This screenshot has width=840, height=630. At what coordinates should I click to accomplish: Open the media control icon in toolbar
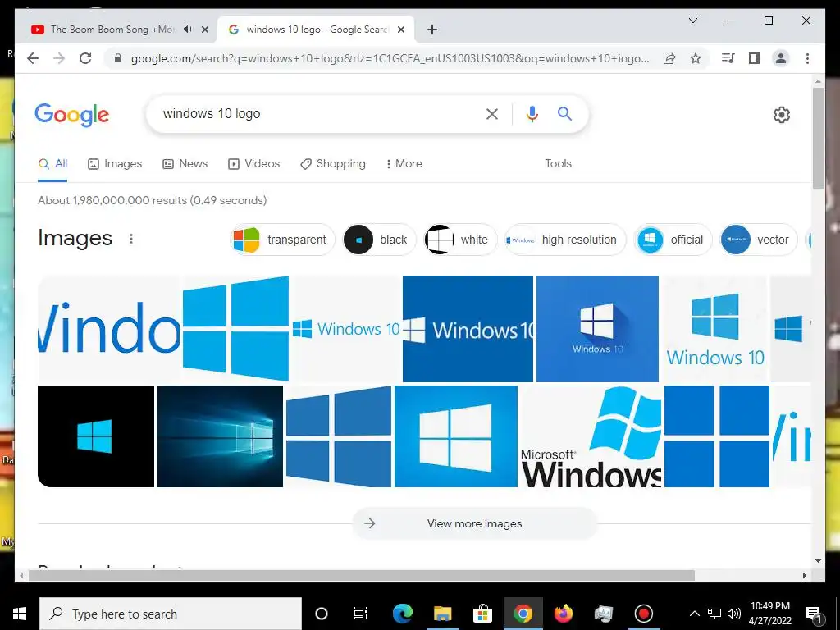pyautogui.click(x=728, y=58)
